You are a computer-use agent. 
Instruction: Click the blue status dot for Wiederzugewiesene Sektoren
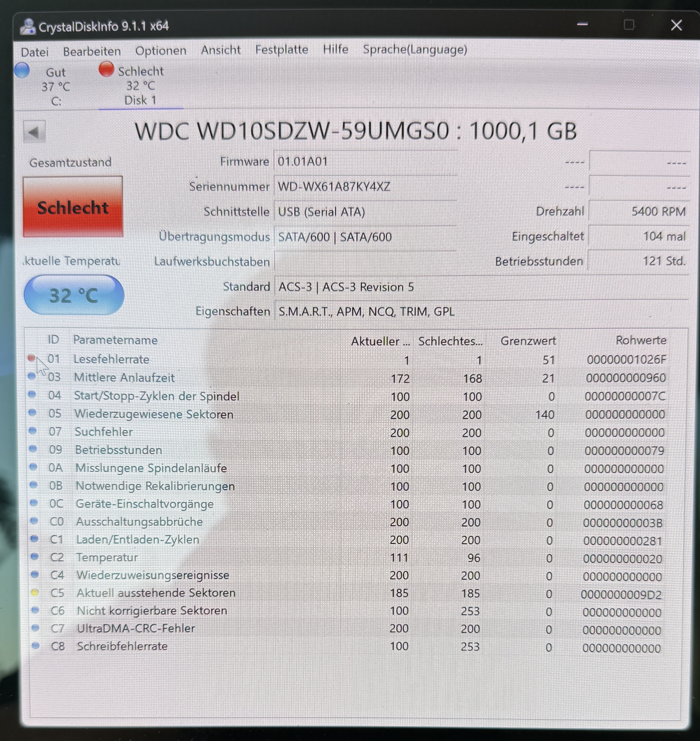tap(32, 412)
